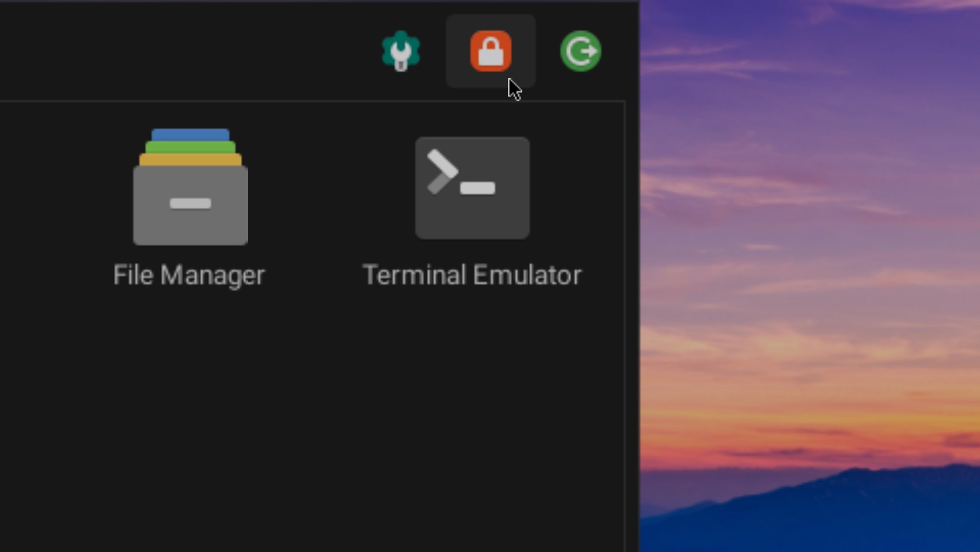The image size is (980, 552).
Task: Click the desktop wallpaper beside the panel
Action: click(x=807, y=276)
